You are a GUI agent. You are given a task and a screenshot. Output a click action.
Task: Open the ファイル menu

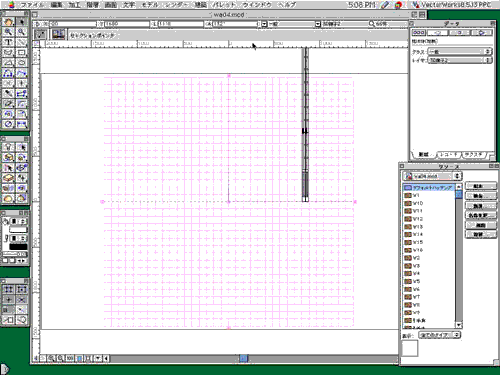(32, 5)
